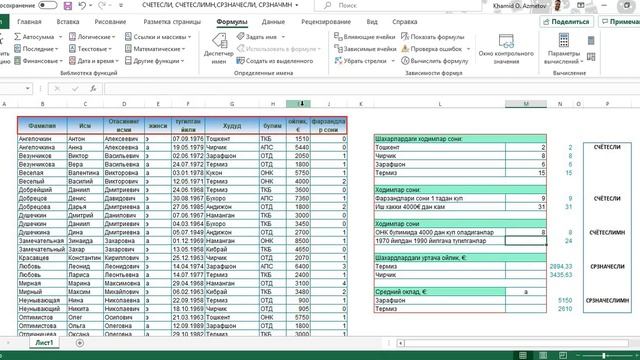Open the Name Box dropdown arrow

pos(27,88)
